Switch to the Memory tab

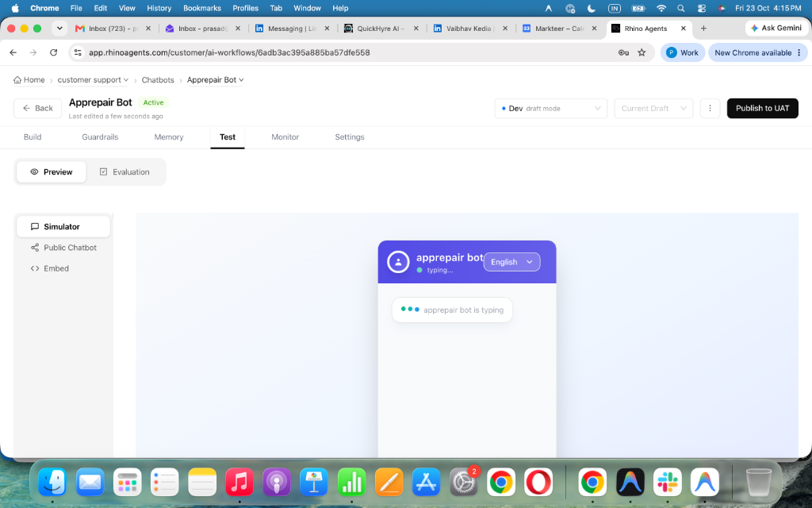click(169, 137)
